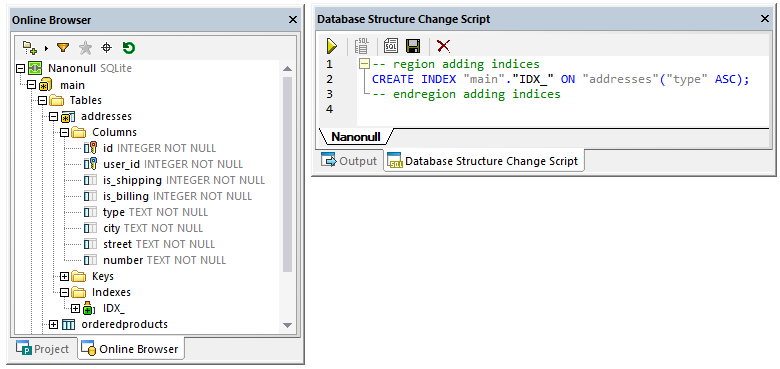This screenshot has width=780, height=369.
Task: Click the CREATE INDEX statement on line 2
Action: click(x=560, y=79)
